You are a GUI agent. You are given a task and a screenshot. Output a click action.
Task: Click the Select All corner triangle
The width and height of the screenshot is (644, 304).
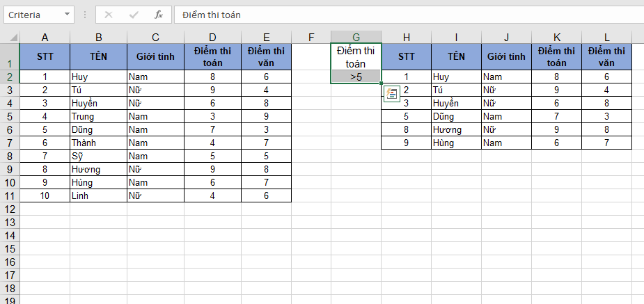(x=10, y=37)
